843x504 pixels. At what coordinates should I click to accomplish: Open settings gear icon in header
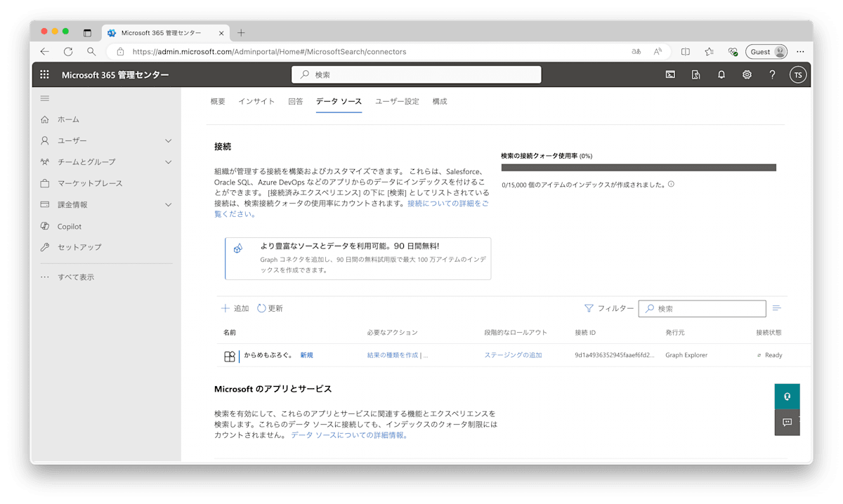(x=747, y=74)
